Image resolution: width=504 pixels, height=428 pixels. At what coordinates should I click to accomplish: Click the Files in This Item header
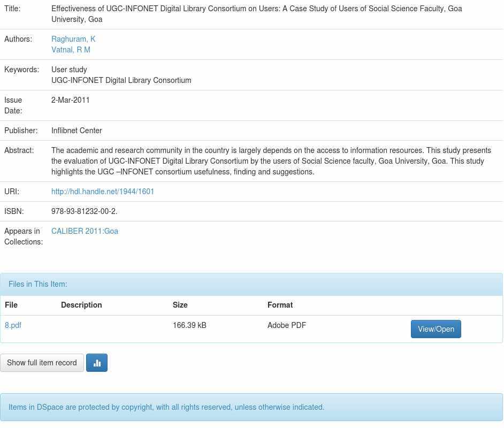coord(38,284)
